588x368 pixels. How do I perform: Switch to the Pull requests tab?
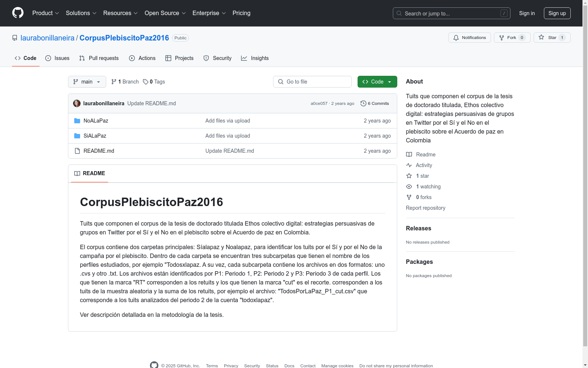pos(99,58)
